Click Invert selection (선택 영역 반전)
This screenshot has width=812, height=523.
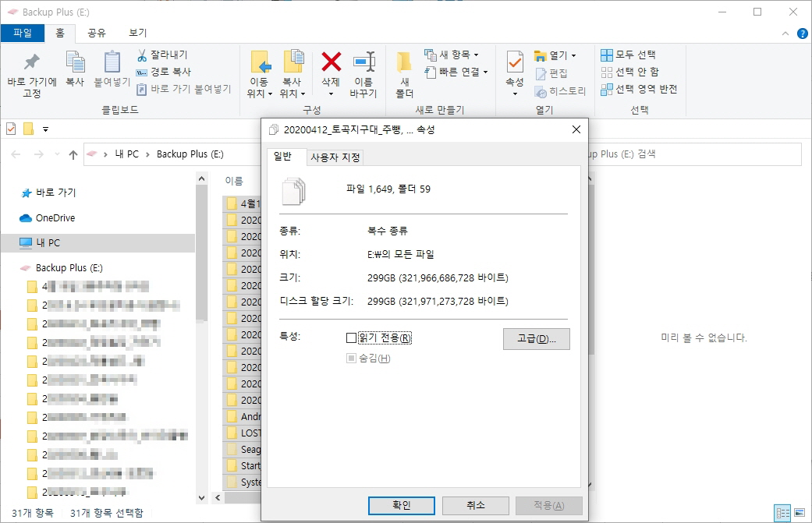click(x=639, y=89)
